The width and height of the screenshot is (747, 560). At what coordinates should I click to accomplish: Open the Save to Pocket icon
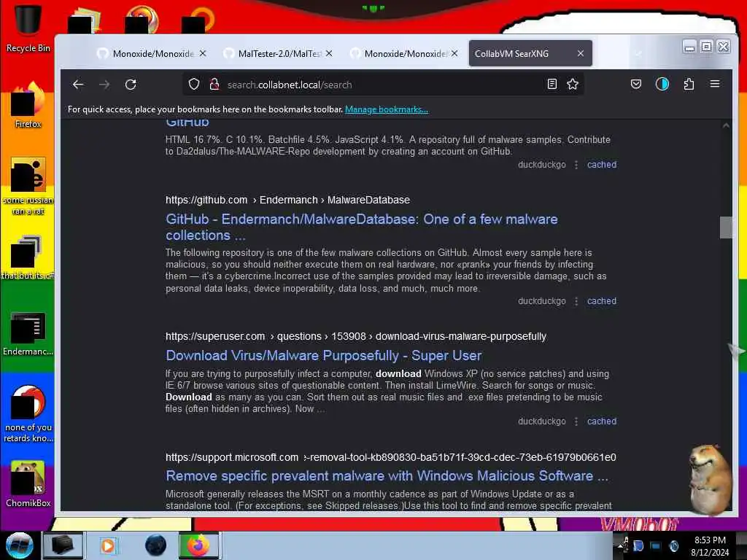click(636, 85)
